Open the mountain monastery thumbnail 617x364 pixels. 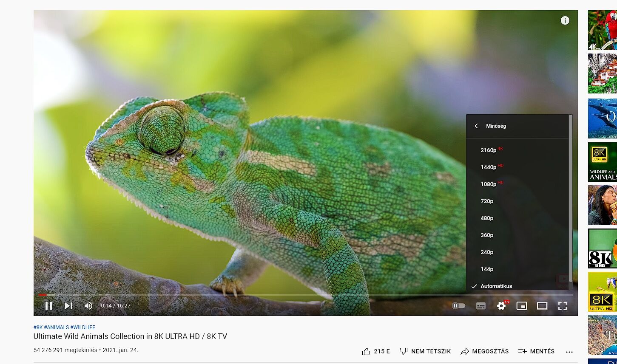tap(603, 73)
